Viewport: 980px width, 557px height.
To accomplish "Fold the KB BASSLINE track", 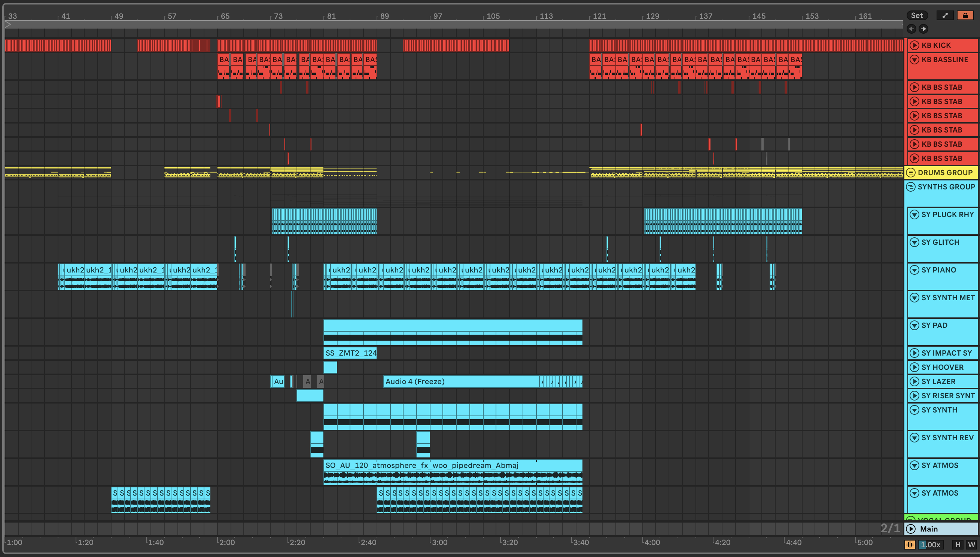I will point(914,59).
